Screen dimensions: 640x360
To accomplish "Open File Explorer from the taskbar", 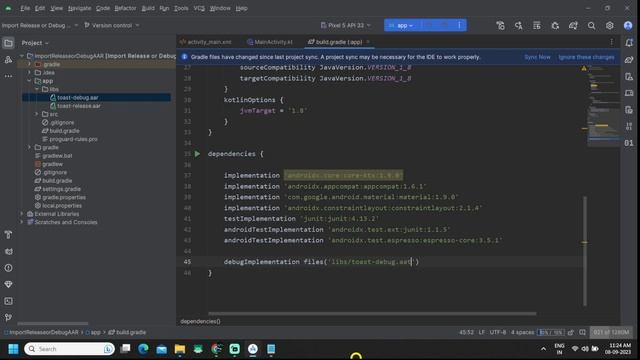I will tap(180, 349).
